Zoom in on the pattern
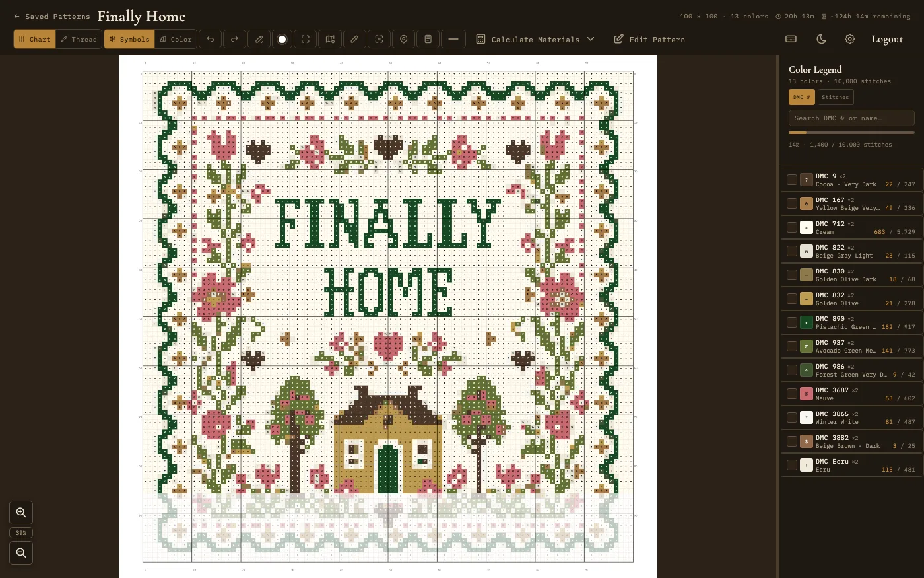This screenshot has width=924, height=578. point(21,513)
